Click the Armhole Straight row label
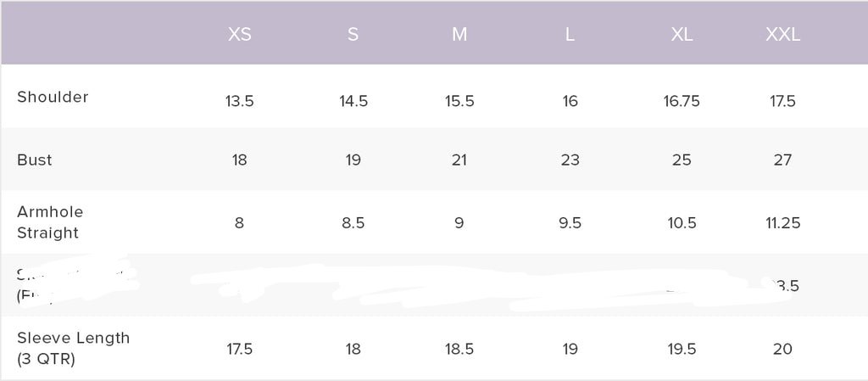868x381 pixels. click(50, 222)
